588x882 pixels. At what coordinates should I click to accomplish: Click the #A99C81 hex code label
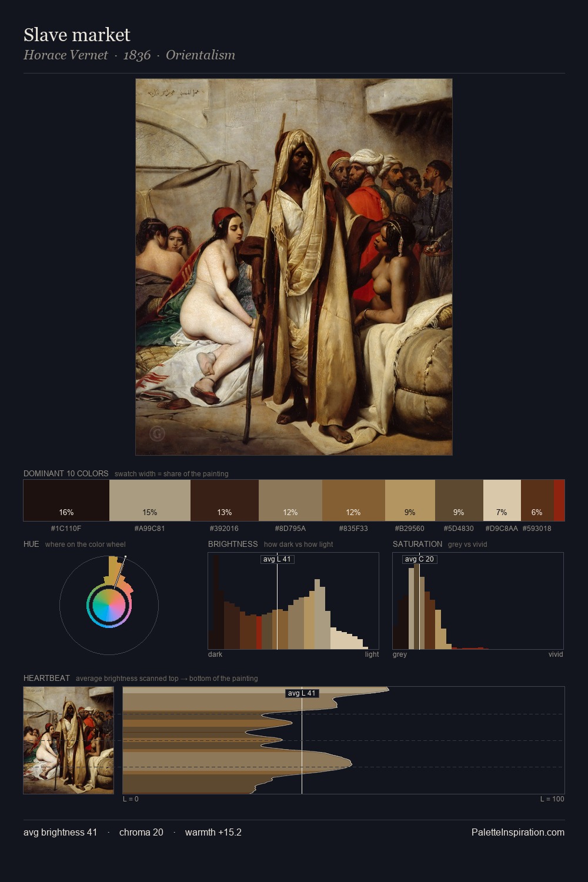coord(150,528)
